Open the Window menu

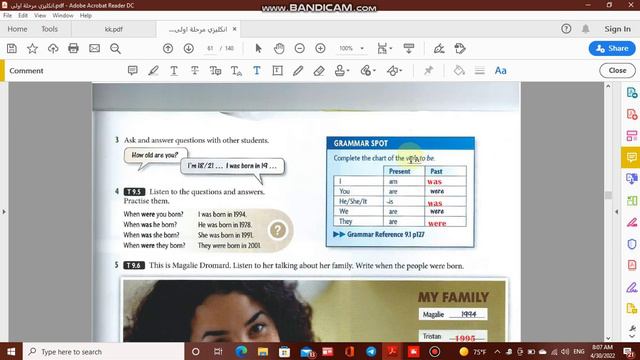pyautogui.click(x=63, y=16)
